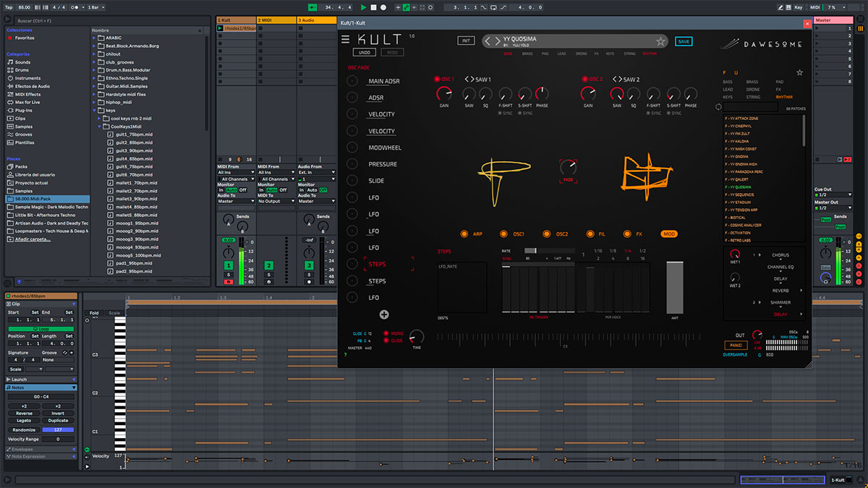Screen dimensions: 868x488
Task: Refresh the patch browser list
Action: [x=718, y=106]
